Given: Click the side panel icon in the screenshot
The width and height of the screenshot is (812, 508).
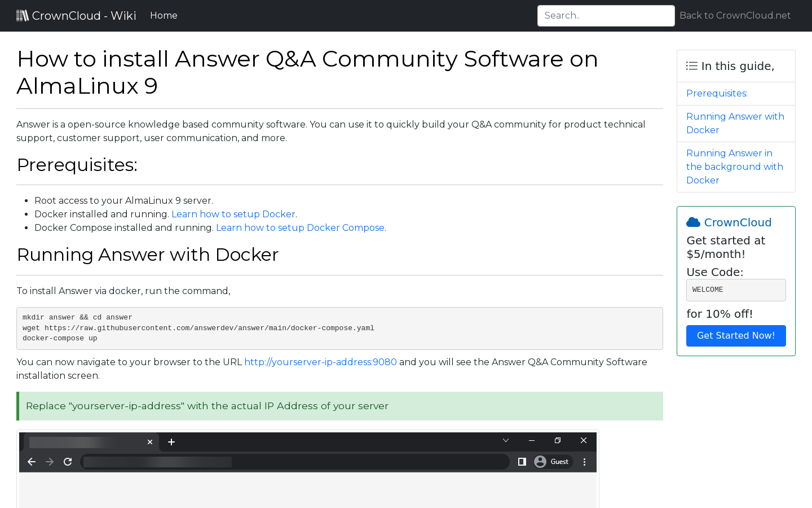Looking at the screenshot, I should tap(522, 461).
